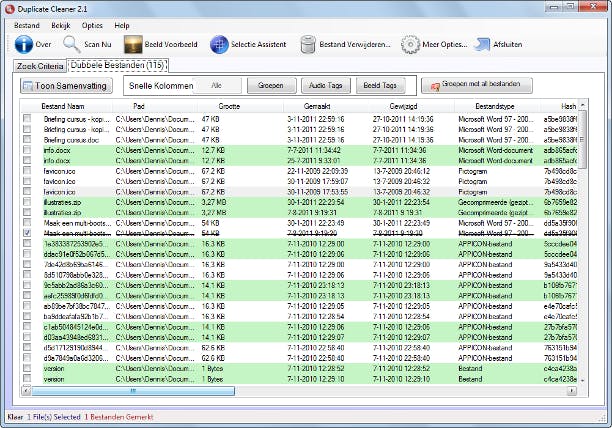Click horizontal scrollbar right arrow
Viewport: 612px width, 428px height.
pyautogui.click(x=572, y=391)
